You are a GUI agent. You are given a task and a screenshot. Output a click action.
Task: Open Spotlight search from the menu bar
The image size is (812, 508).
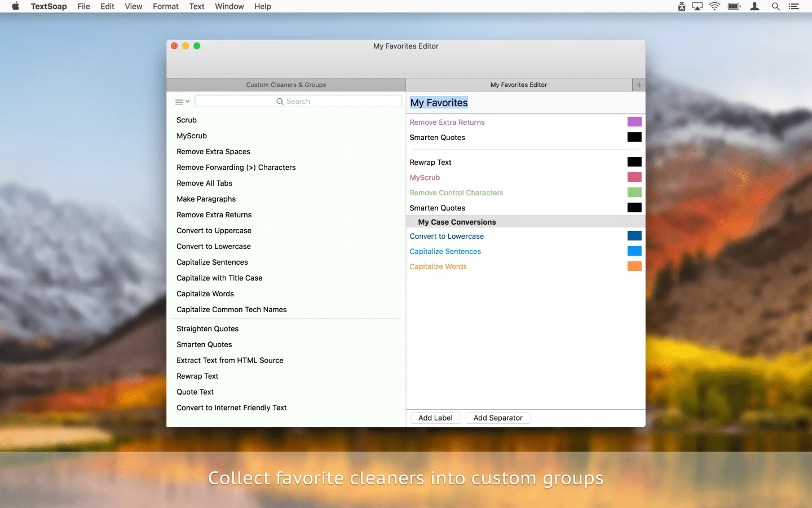775,6
